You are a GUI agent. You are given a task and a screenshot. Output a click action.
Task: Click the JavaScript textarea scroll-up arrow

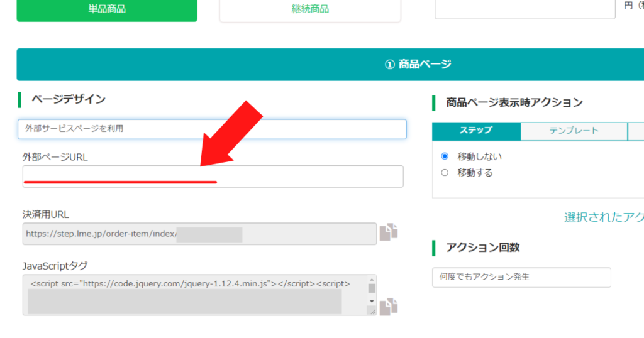coord(372,280)
